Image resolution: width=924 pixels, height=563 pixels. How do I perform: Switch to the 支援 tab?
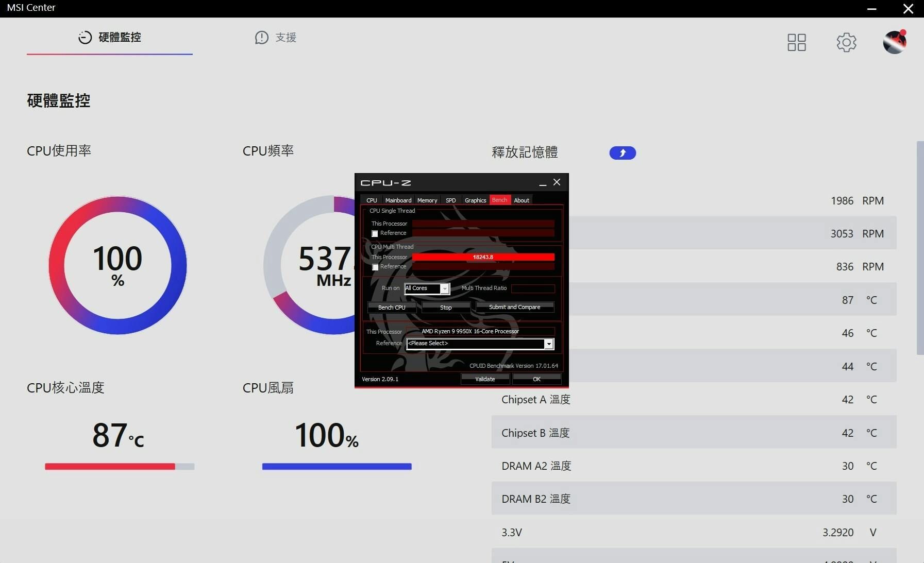(x=276, y=38)
